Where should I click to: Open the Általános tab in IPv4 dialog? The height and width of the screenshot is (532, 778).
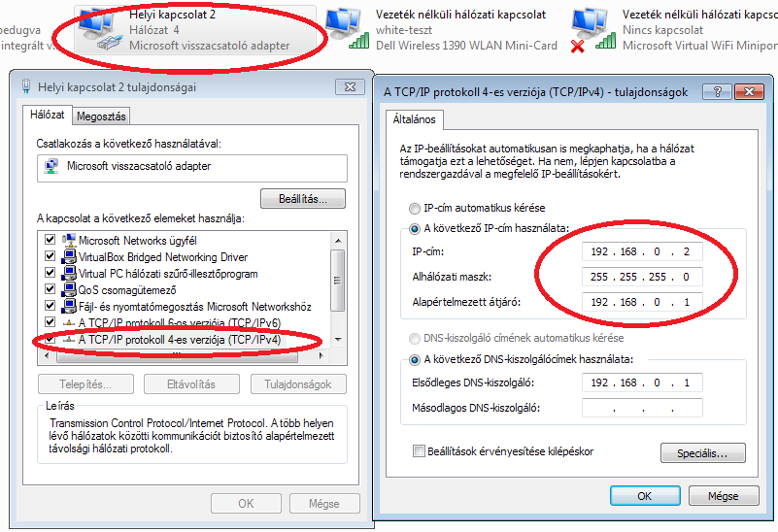point(415,119)
